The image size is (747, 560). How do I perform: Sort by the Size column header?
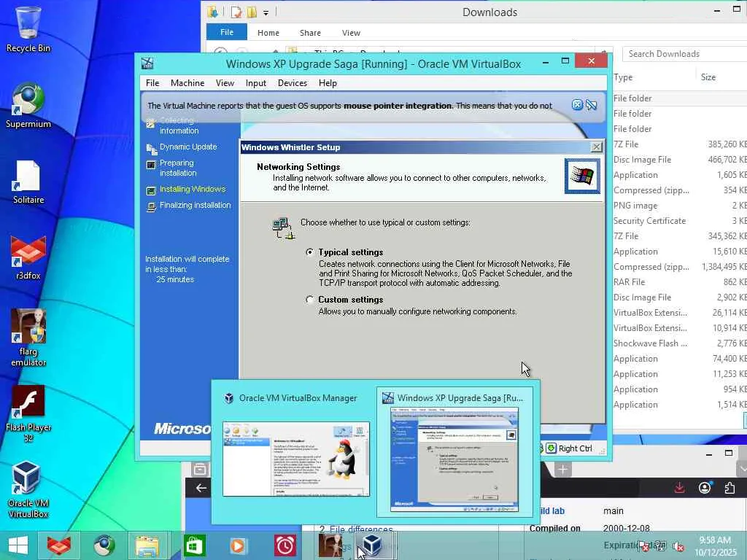pos(708,77)
